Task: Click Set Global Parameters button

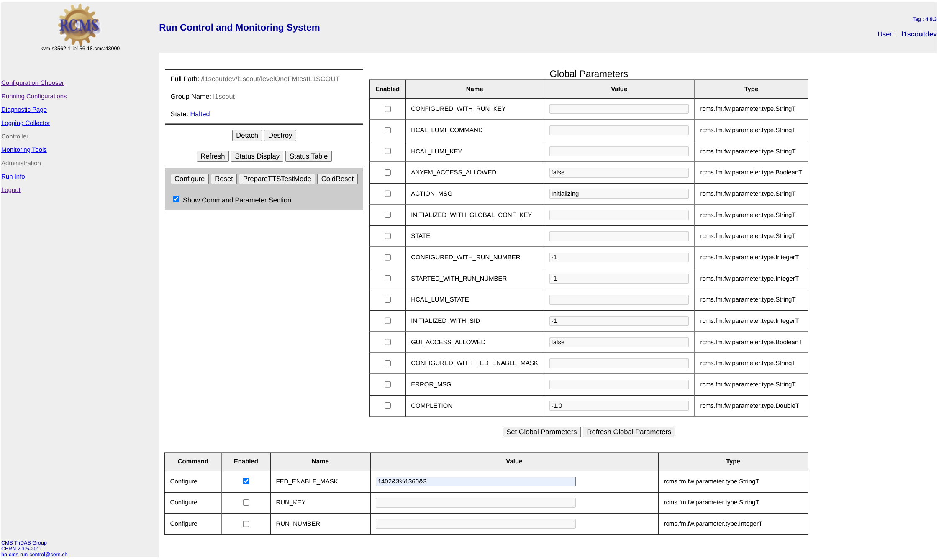Action: point(541,432)
